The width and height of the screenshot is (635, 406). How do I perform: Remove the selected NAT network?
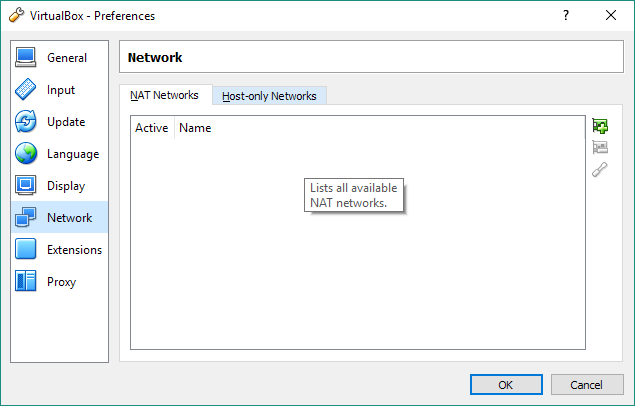coord(600,147)
